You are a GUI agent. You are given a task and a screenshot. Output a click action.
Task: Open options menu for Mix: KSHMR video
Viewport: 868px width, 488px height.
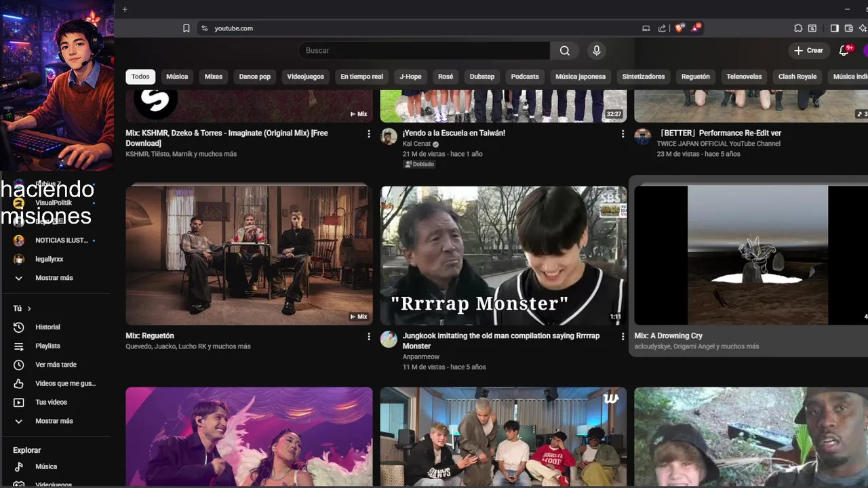click(x=369, y=134)
